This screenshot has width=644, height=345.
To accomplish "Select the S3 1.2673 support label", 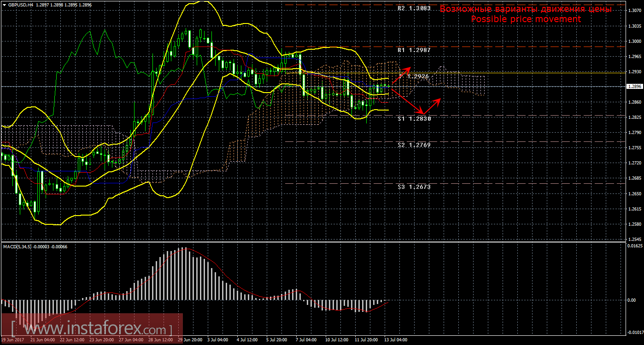I will [414, 187].
